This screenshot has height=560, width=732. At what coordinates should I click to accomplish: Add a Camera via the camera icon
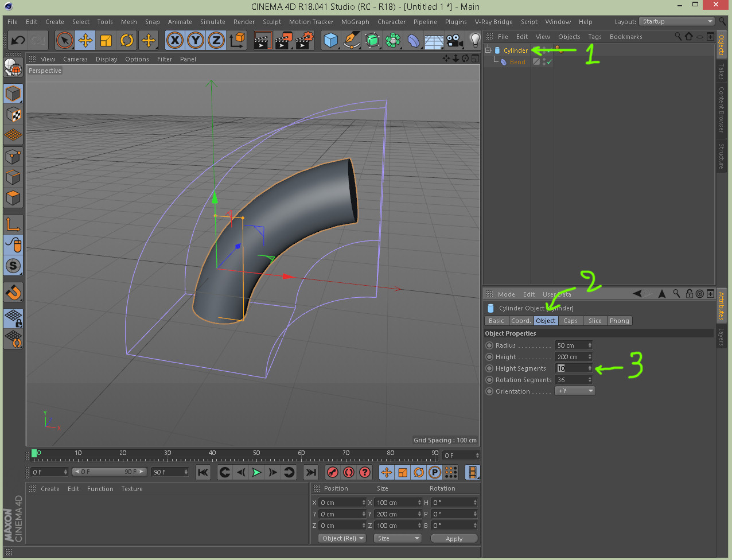click(454, 40)
